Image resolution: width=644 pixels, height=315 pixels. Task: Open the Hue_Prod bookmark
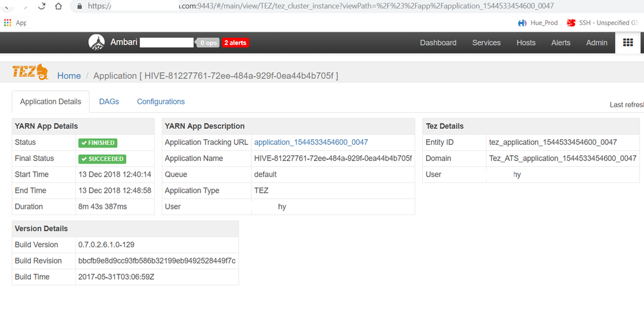tap(538, 23)
